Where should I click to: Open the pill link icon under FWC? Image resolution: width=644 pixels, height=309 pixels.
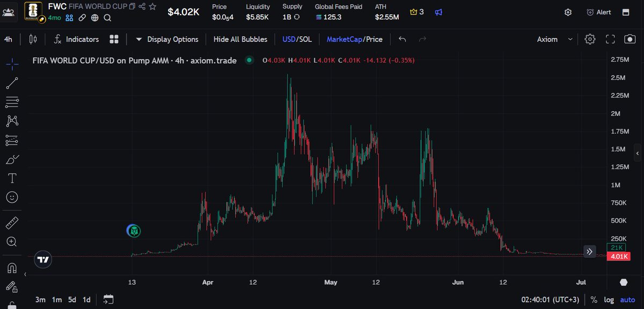(x=82, y=18)
